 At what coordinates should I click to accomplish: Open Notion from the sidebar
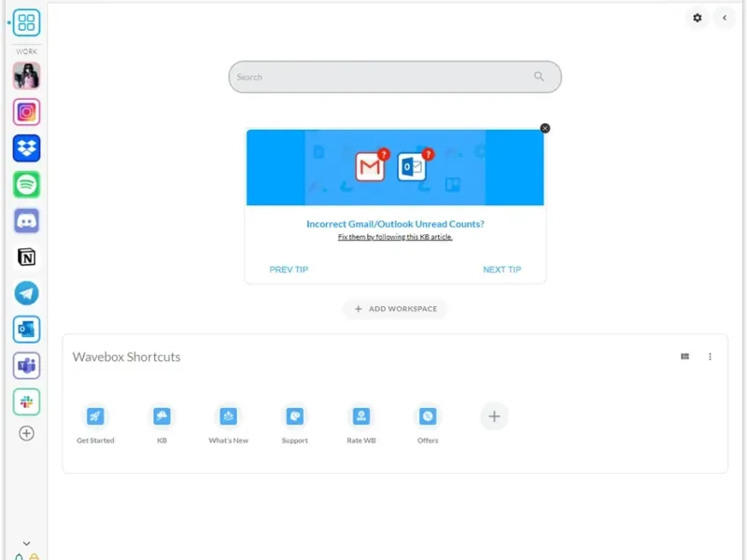click(x=26, y=258)
